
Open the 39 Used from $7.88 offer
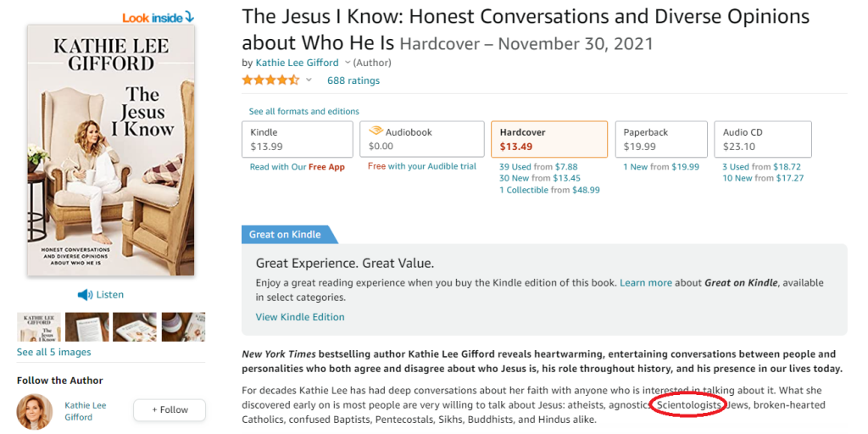[538, 167]
